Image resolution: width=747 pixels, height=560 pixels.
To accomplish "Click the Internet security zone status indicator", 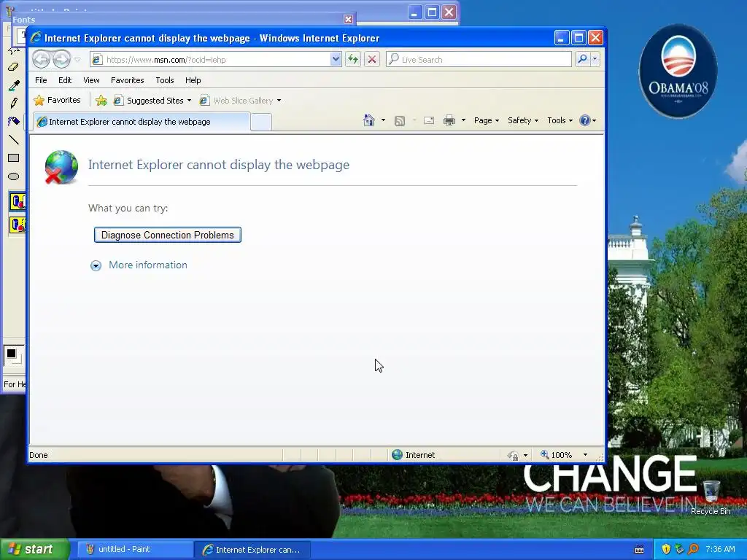I will tap(414, 455).
